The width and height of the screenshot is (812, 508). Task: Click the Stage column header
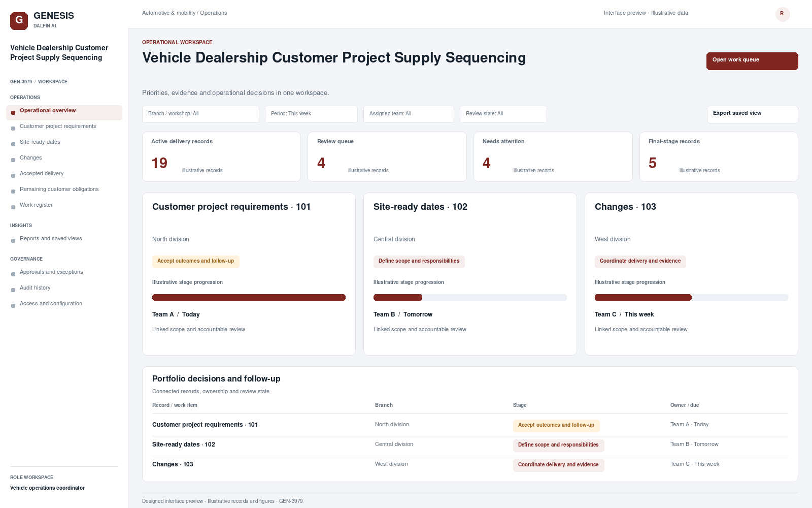(520, 405)
